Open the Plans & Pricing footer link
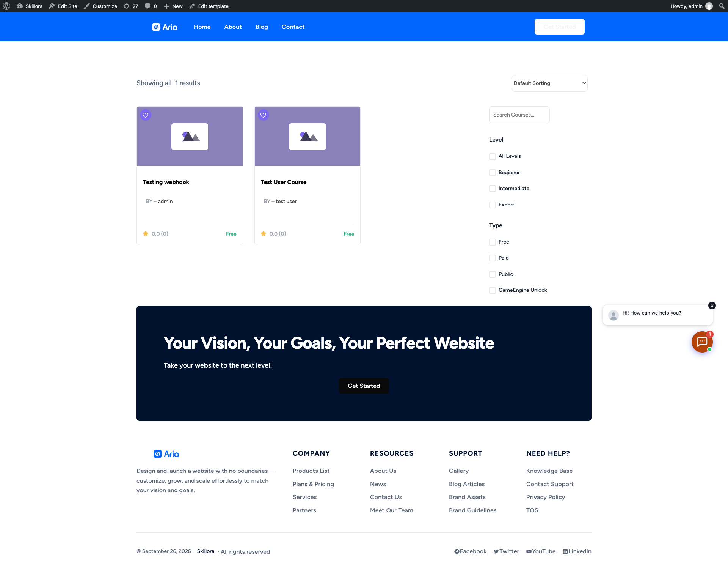728x570 pixels. coord(313,484)
